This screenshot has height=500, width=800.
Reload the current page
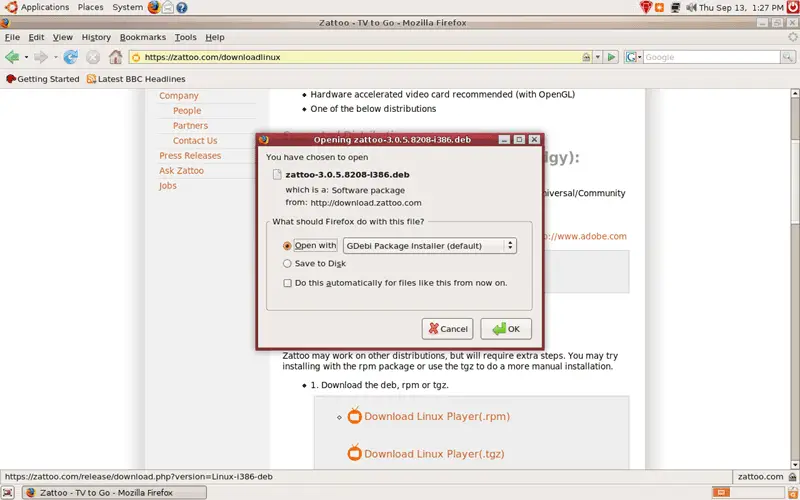tap(70, 57)
